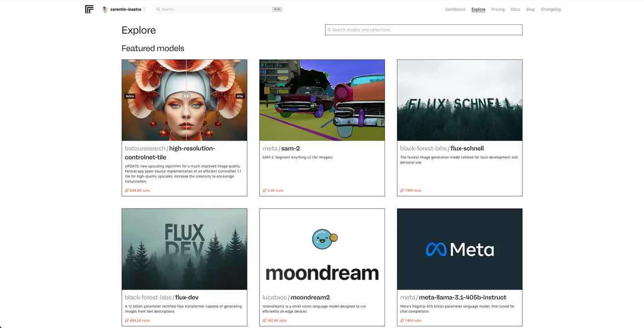Click the UPDATE: new upscaling algorithm description
This screenshot has width=644, height=328.
click(x=183, y=174)
